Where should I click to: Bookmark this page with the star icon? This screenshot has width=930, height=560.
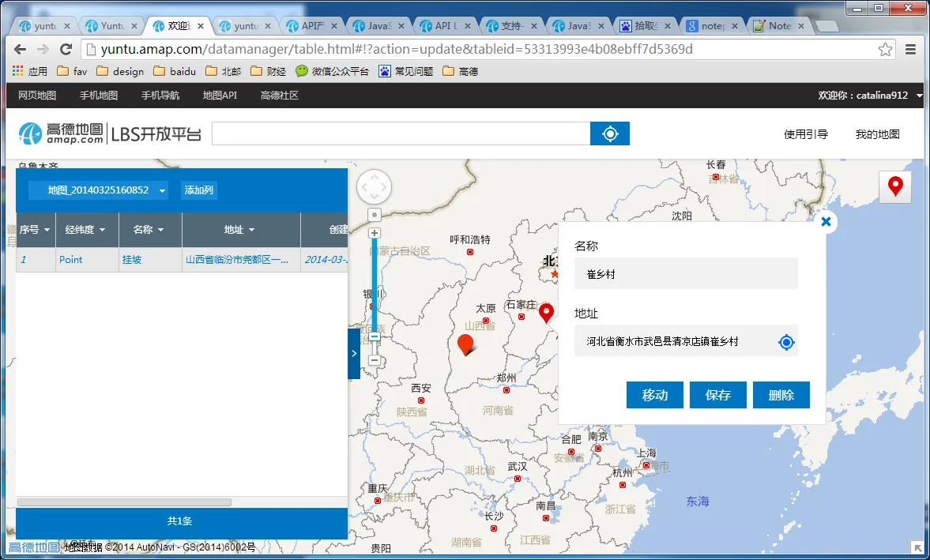(885, 49)
